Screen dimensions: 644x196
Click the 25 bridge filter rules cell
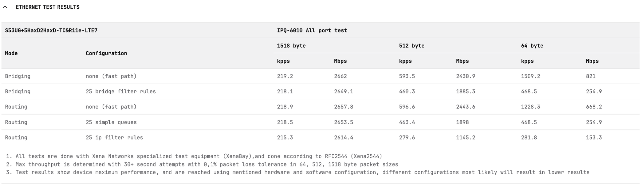121,92
